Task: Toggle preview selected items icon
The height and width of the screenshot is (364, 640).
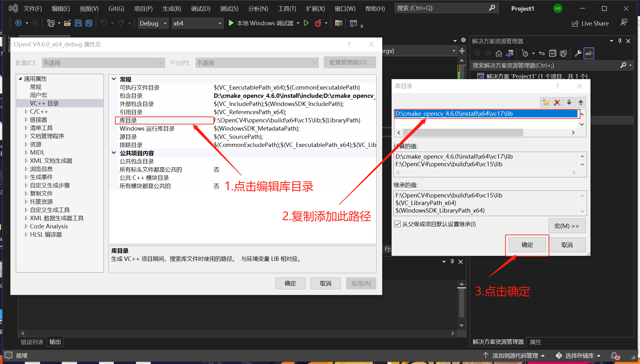Action: 589,53
